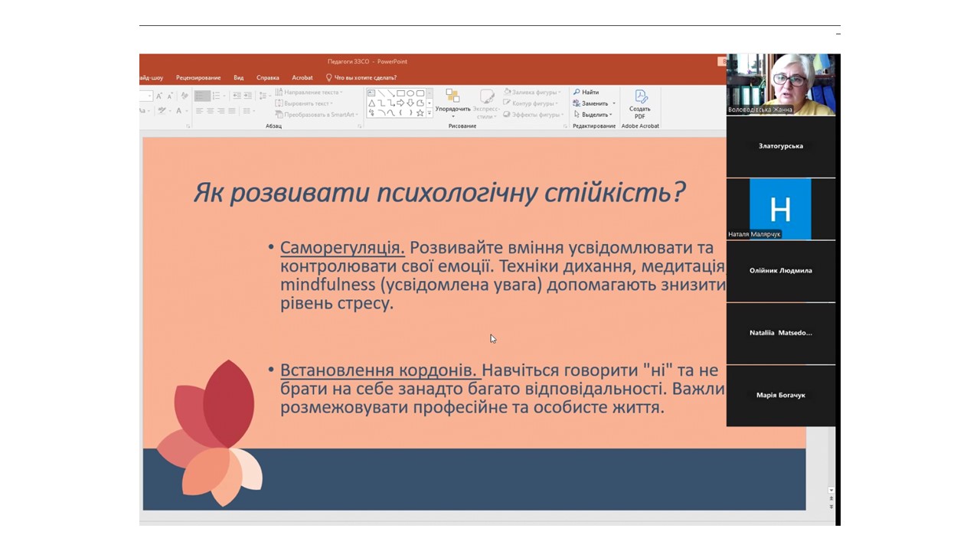Open the Выровнять текст dropdown
Image resolution: width=980 pixels, height=551 pixels.
point(305,103)
